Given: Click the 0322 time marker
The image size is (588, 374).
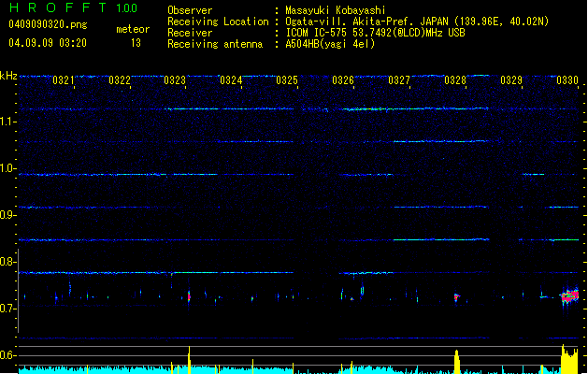Looking at the screenshot, I should (120, 80).
